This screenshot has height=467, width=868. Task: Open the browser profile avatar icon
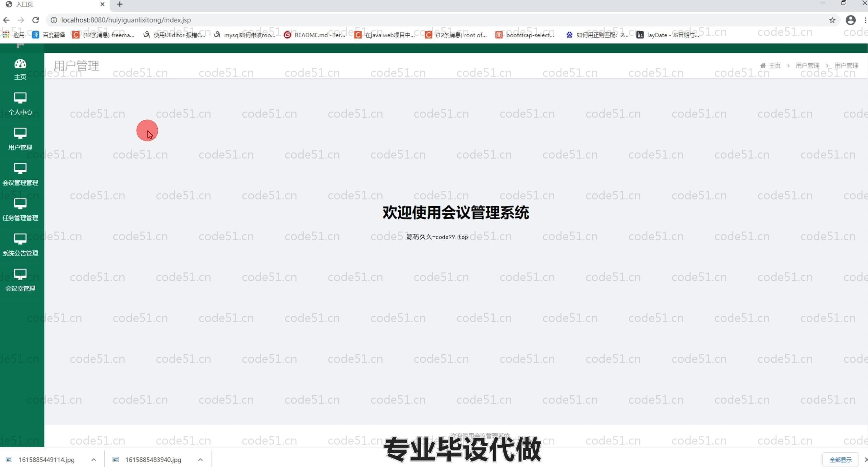850,20
